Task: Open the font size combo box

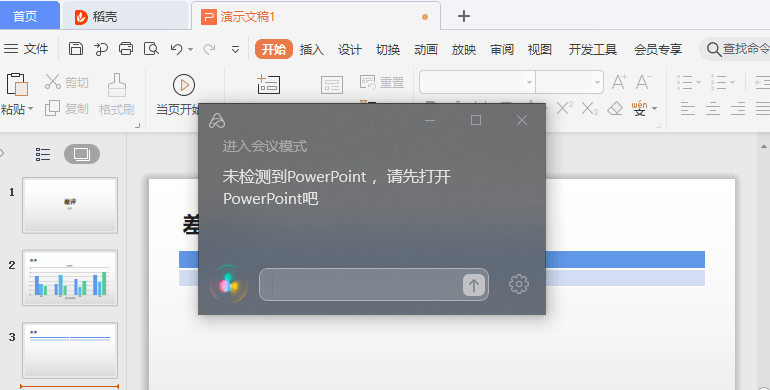Action: pos(570,82)
